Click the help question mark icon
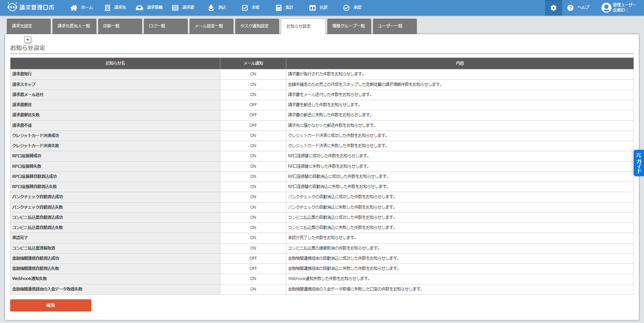The image size is (644, 323). pyautogui.click(x=570, y=8)
